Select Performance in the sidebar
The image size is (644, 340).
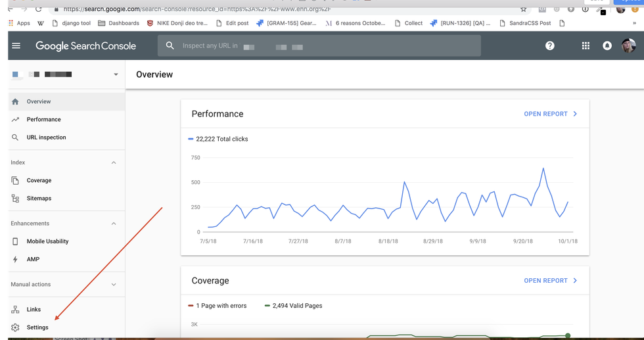(43, 120)
